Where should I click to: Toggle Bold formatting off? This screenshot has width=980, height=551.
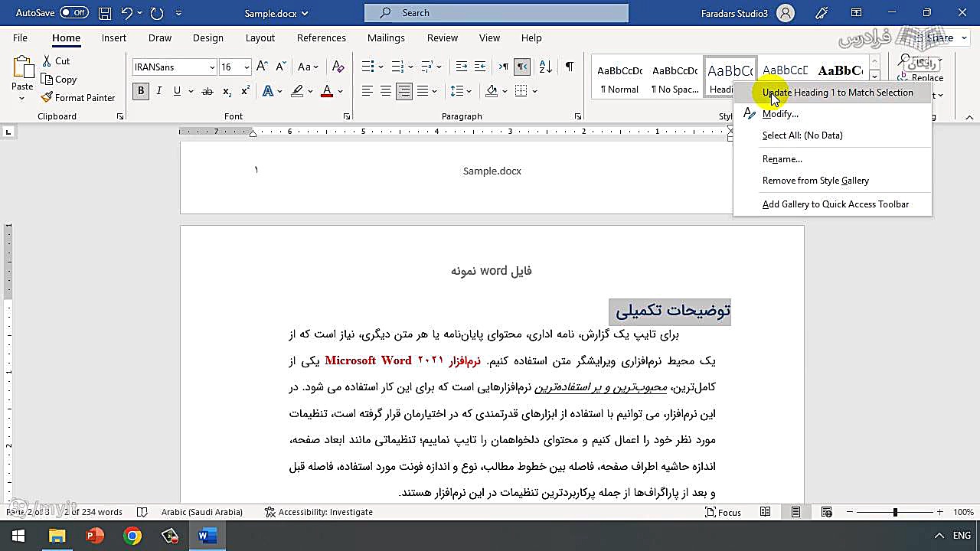(x=140, y=91)
